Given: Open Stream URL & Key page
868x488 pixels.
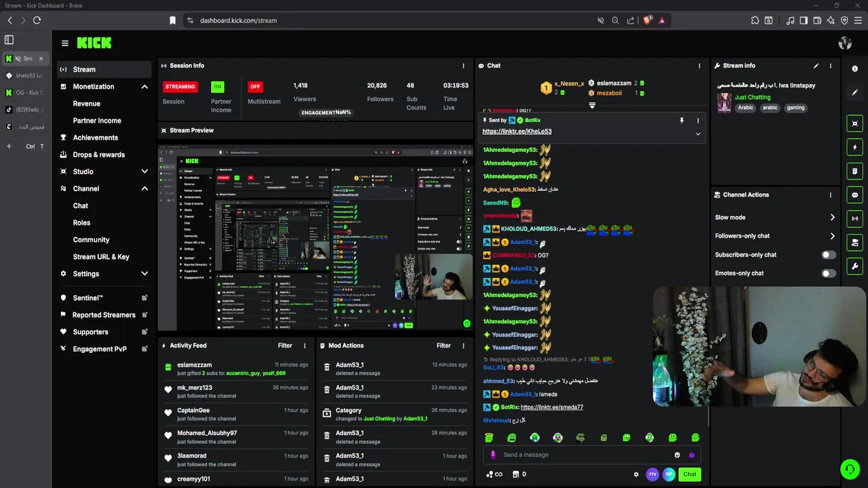Looking at the screenshot, I should coord(101,257).
